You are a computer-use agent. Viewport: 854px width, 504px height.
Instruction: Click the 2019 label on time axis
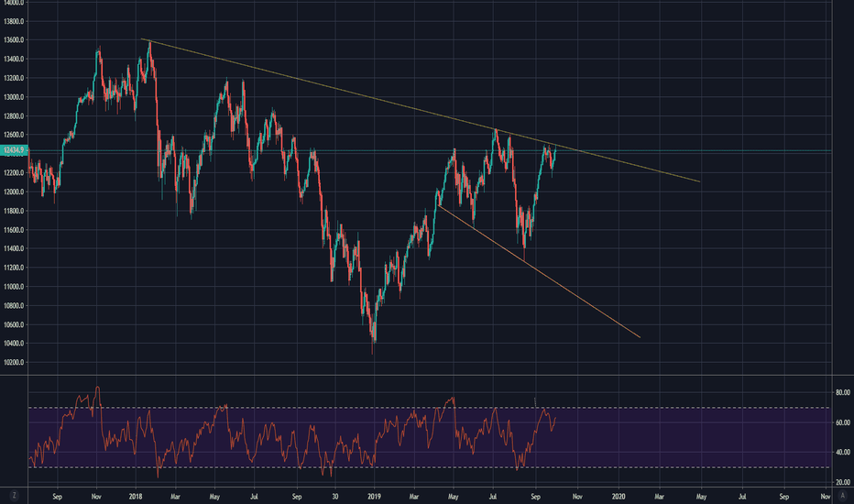[374, 497]
